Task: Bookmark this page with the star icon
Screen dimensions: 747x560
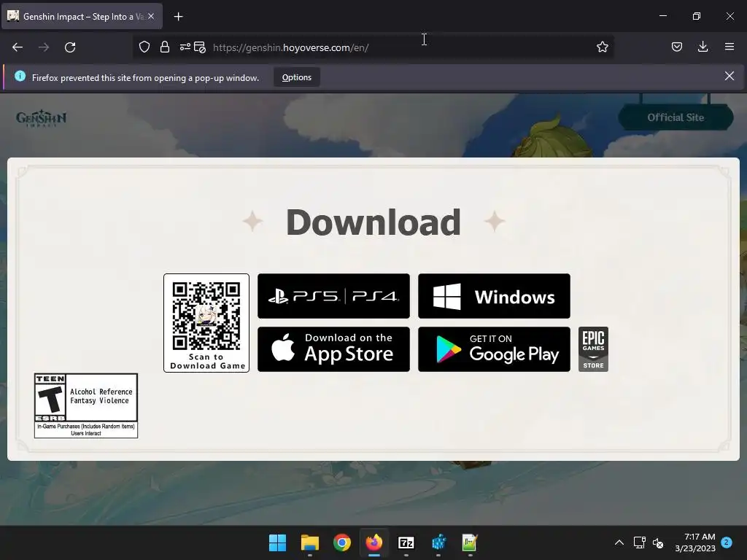Action: click(x=602, y=47)
